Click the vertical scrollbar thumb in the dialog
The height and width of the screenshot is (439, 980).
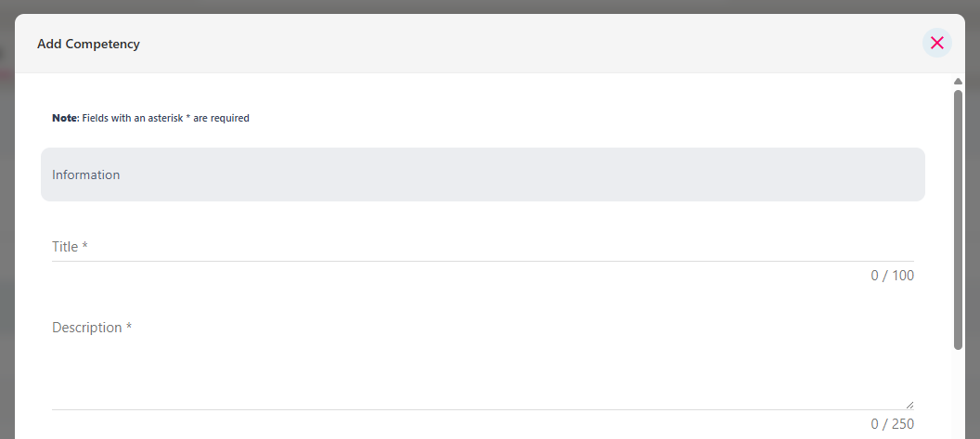[x=958, y=219]
